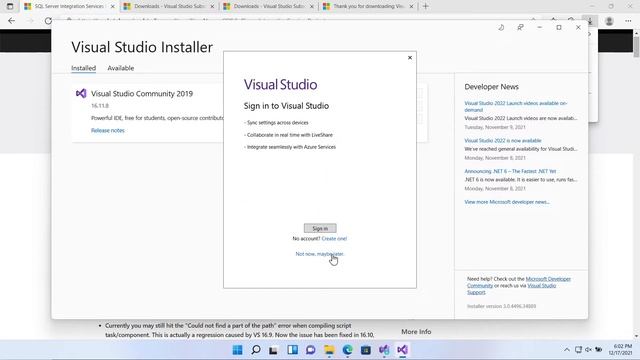View more Microsoft developer news
The image size is (640, 360).
point(507,202)
